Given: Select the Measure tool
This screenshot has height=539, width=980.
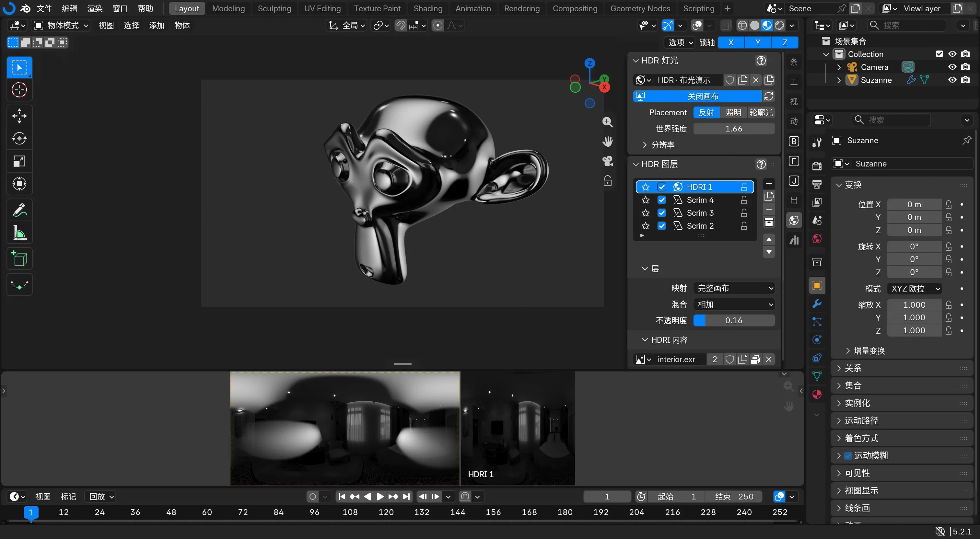Looking at the screenshot, I should pyautogui.click(x=19, y=233).
